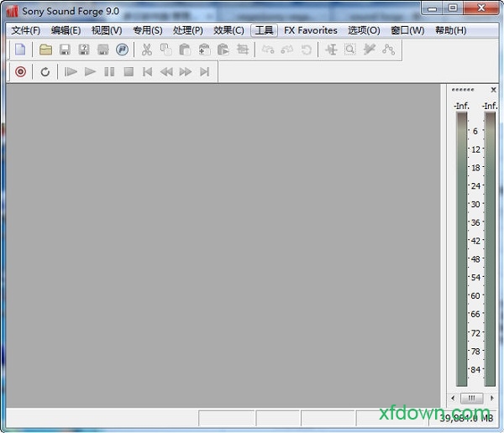This screenshot has width=504, height=433.
Task: Select the Pencil tool icon
Action: 370,50
